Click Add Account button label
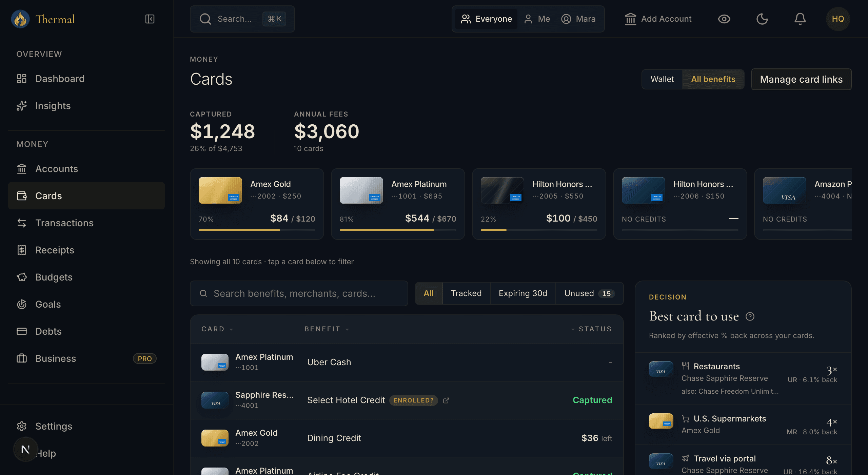The image size is (868, 475). coord(666,19)
